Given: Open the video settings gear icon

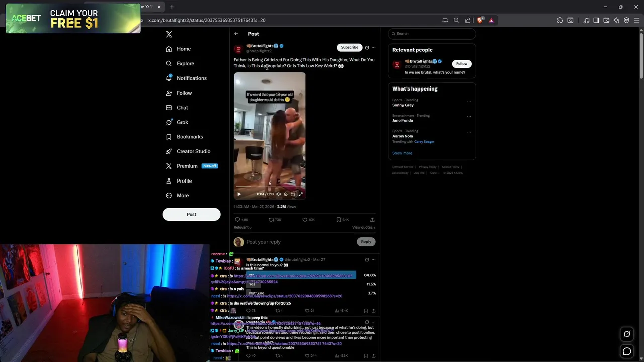Looking at the screenshot, I should point(286,194).
